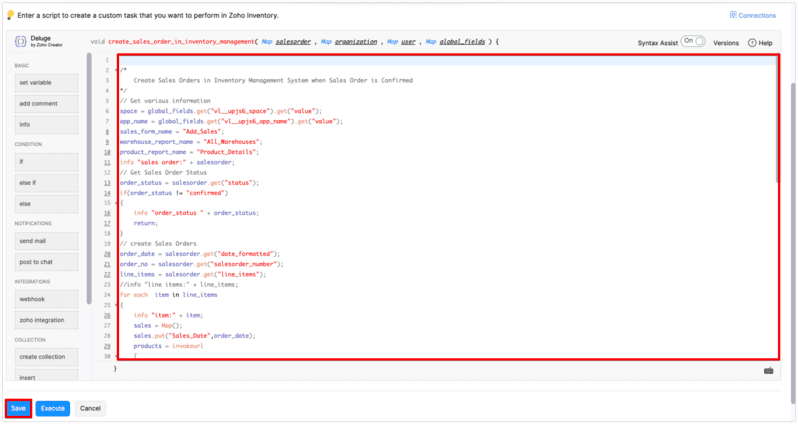Add the 'send mail' notification task
798x424 pixels.
(x=45, y=242)
